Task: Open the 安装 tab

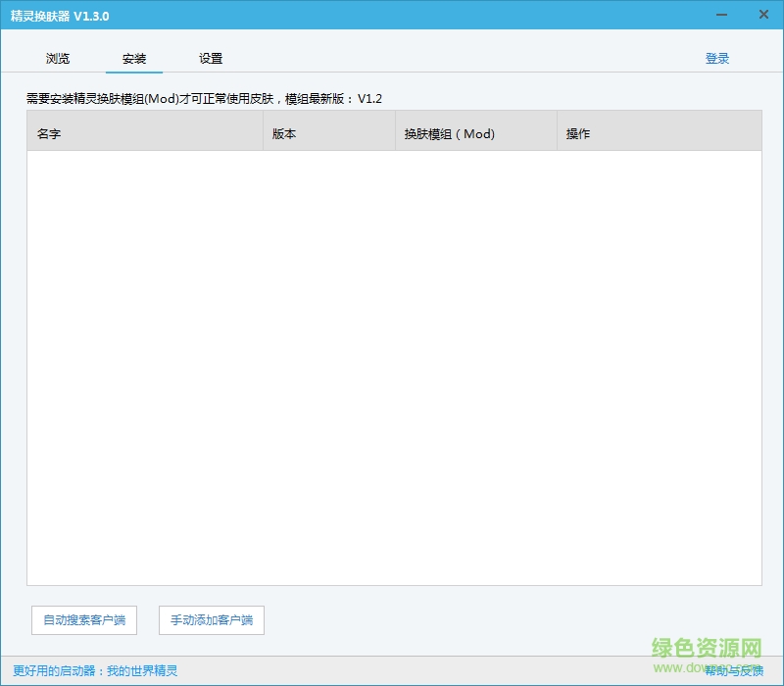Action: coord(133,58)
